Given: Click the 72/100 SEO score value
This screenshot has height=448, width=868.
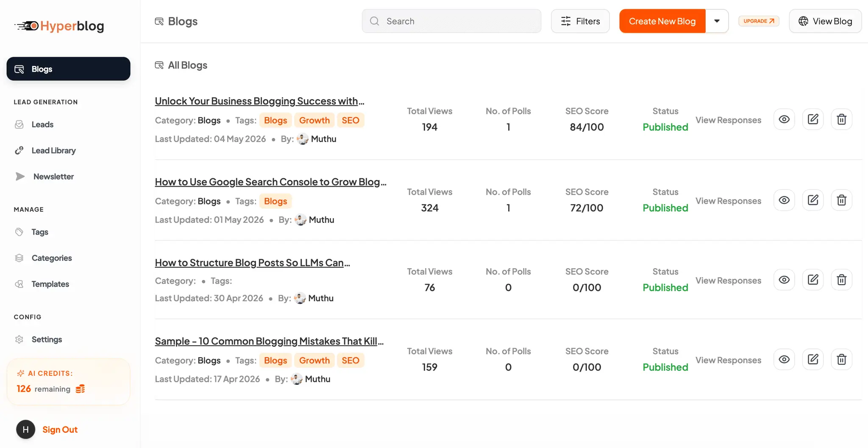Looking at the screenshot, I should click(587, 208).
